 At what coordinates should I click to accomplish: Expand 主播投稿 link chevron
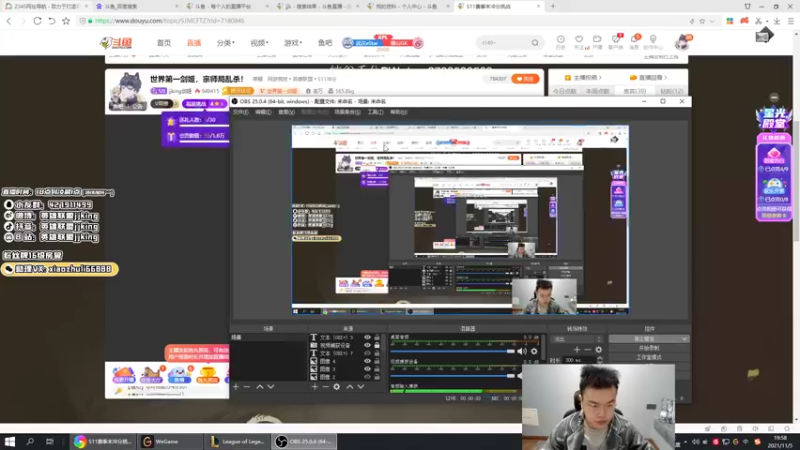point(601,78)
